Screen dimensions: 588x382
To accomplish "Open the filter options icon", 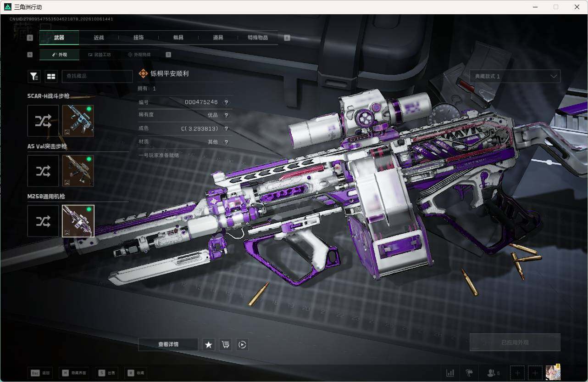I will tap(34, 77).
